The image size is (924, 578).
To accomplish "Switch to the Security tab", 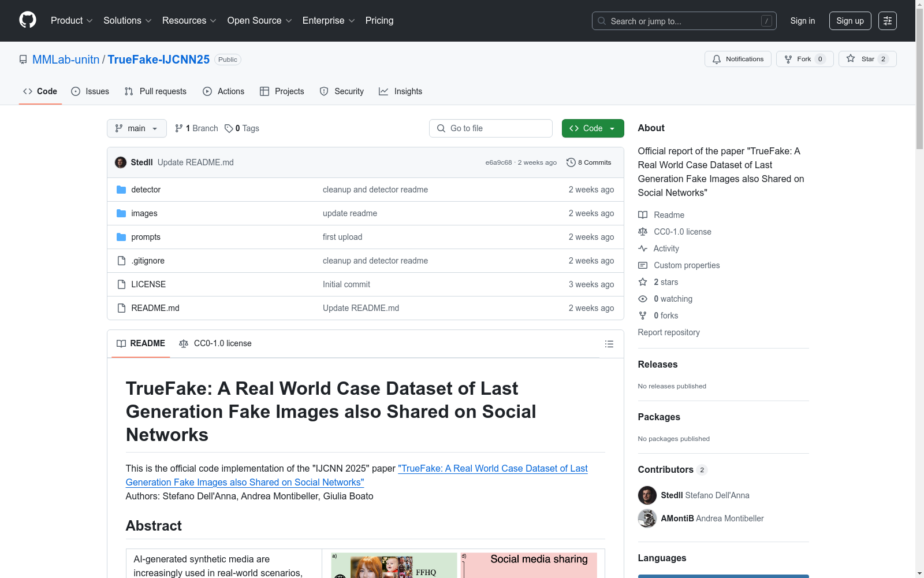I will tap(342, 91).
